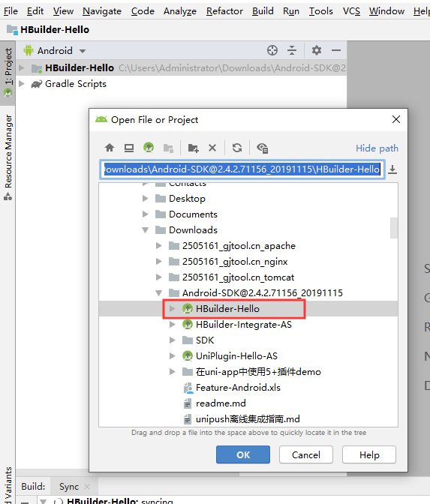The image size is (430, 504).
Task: Expand the Documents folder
Action: coord(146,214)
